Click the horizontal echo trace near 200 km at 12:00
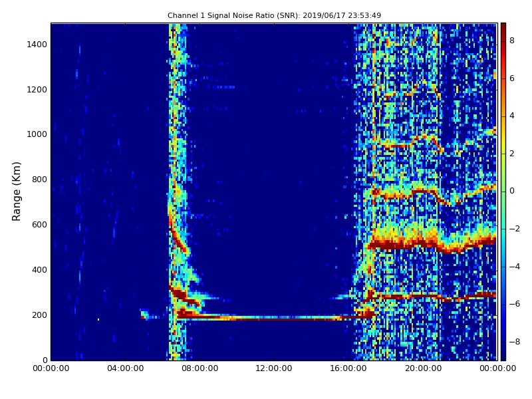Image resolution: width=532 pixels, height=399 pixels. [x=274, y=318]
